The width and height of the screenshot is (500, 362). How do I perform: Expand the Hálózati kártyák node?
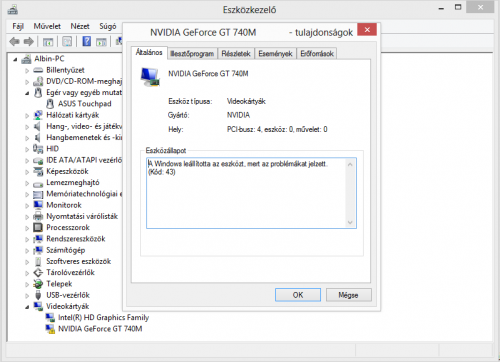pos(27,115)
